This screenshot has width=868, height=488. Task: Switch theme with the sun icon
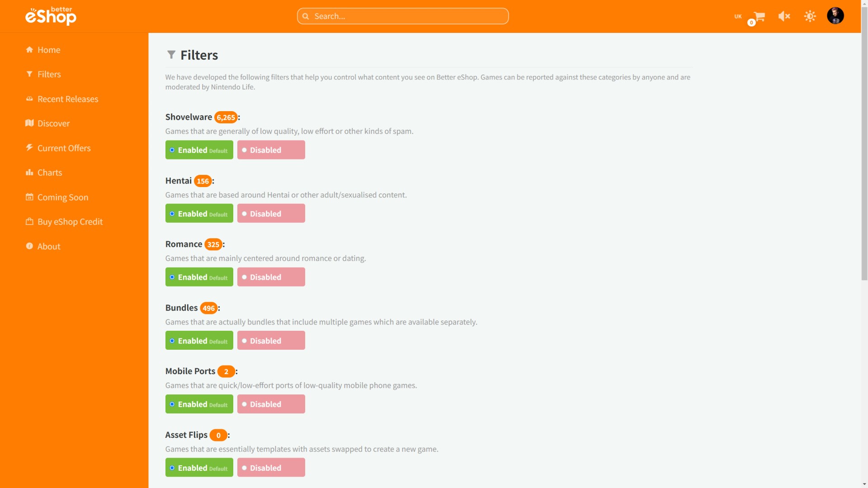click(x=810, y=16)
